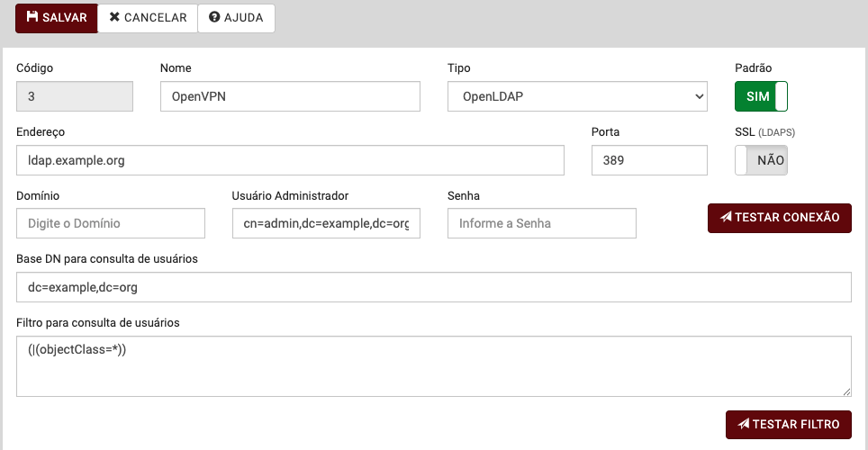Image resolution: width=868 pixels, height=450 pixels.
Task: Enable the SSL (LDAPS) switch
Action: (x=761, y=160)
